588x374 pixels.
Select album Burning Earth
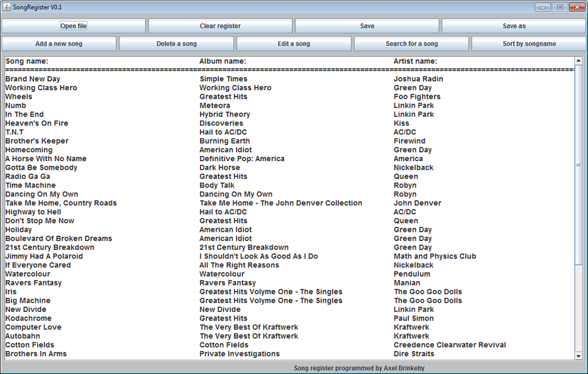pyautogui.click(x=225, y=141)
